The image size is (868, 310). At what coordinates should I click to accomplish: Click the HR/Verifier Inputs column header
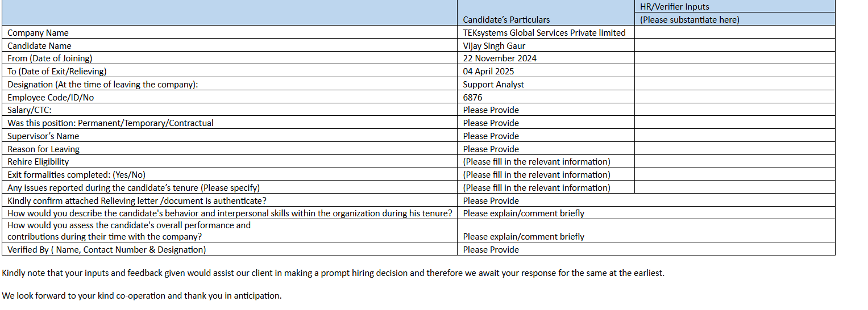point(674,7)
